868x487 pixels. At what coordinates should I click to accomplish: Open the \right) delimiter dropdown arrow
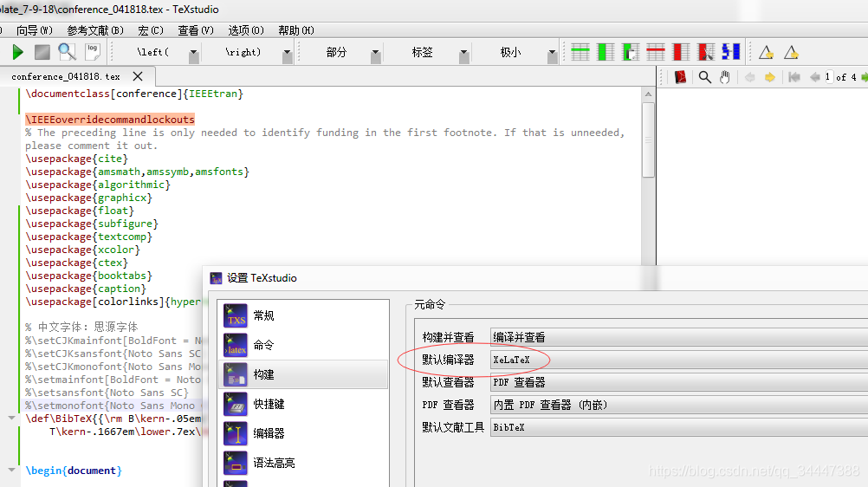click(287, 54)
